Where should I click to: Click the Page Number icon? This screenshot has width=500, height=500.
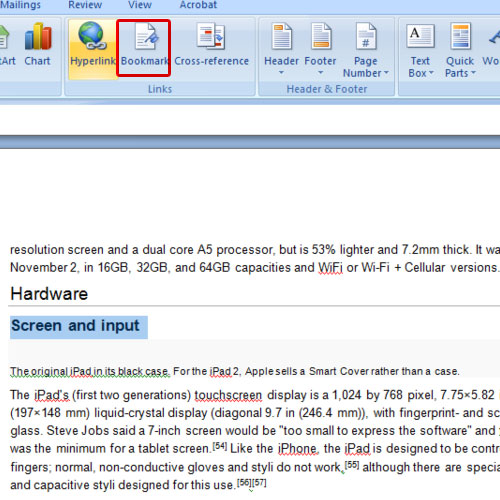366,36
